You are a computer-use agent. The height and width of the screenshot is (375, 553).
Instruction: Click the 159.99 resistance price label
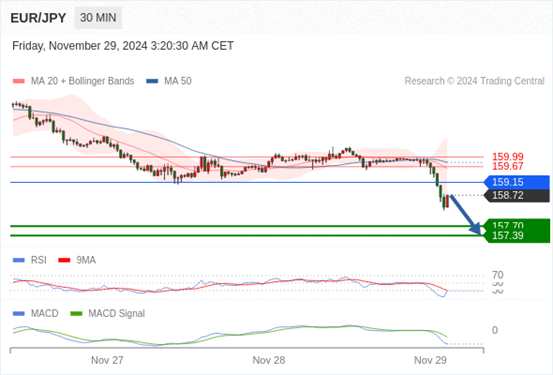(x=508, y=157)
